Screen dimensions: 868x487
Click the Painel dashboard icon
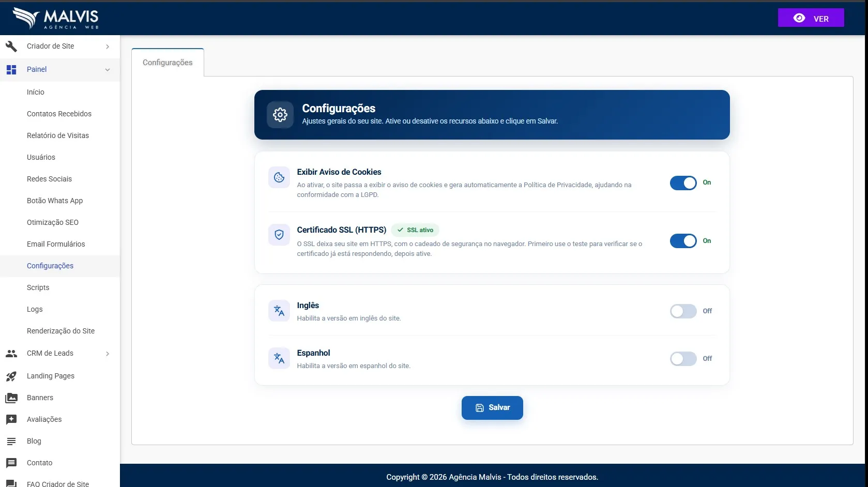pyautogui.click(x=11, y=69)
